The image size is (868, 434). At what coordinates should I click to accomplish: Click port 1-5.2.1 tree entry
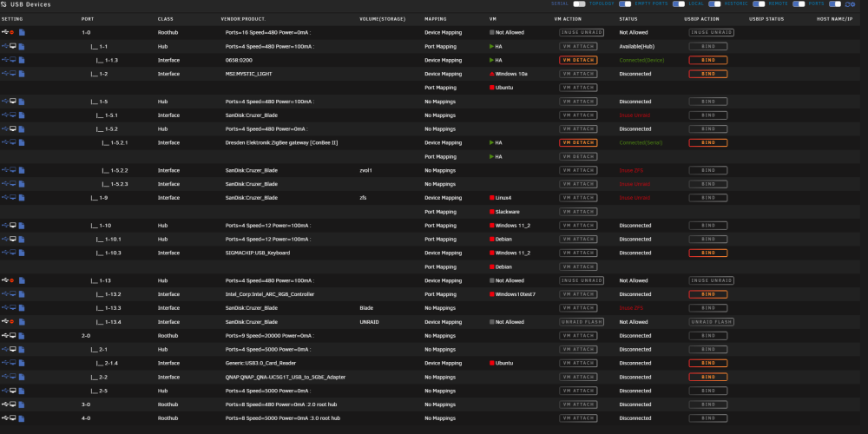[115, 142]
